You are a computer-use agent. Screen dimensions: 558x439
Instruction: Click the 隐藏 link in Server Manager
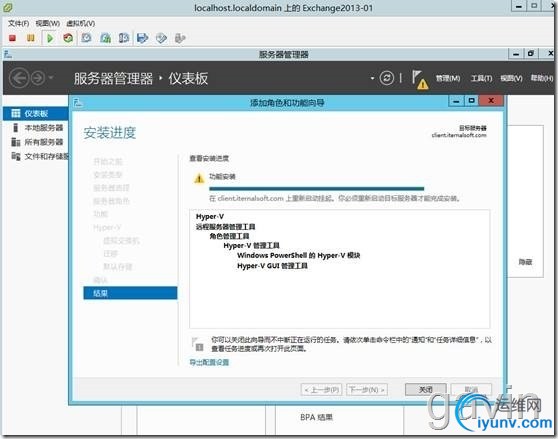(x=525, y=262)
